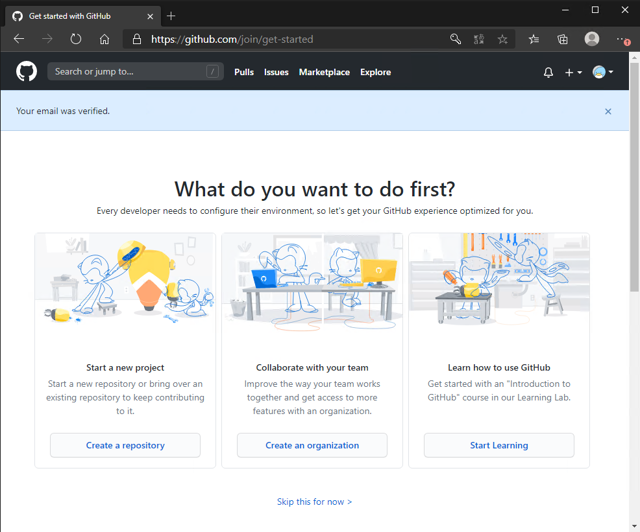Open the favorites list
This screenshot has height=532, width=640.
(x=533, y=39)
